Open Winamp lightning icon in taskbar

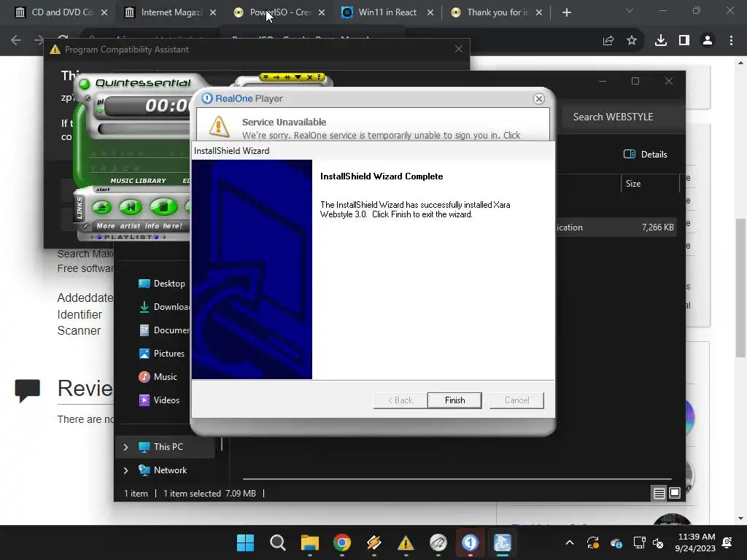(x=374, y=542)
